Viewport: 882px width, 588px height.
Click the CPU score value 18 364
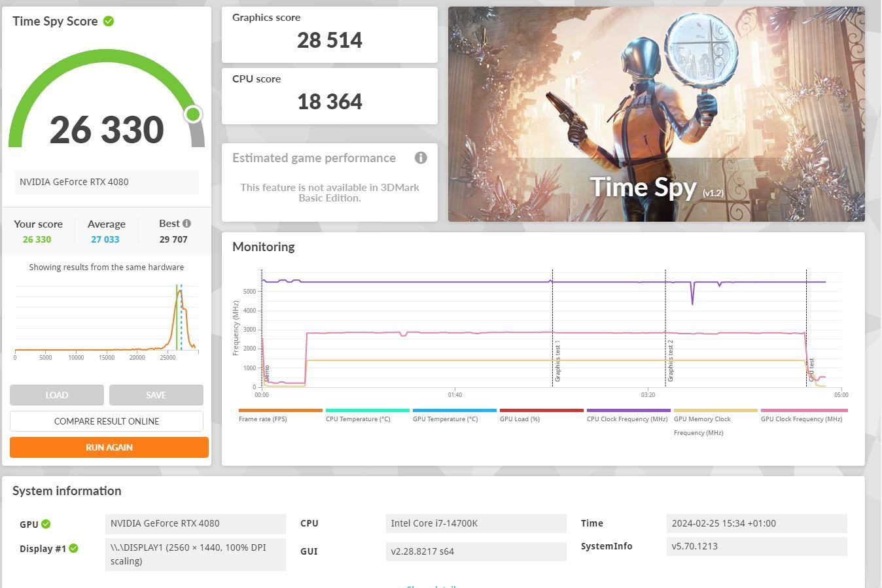(x=330, y=102)
